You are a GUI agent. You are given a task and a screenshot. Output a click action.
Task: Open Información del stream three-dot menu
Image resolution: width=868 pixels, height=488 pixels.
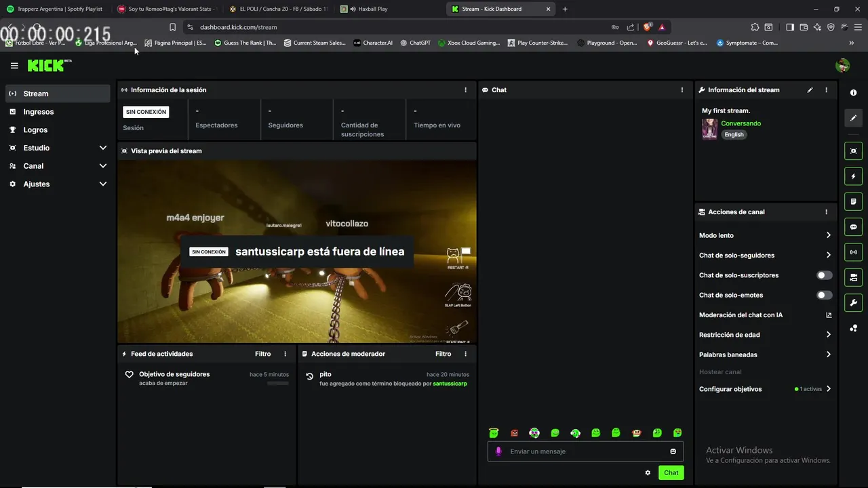(x=826, y=89)
